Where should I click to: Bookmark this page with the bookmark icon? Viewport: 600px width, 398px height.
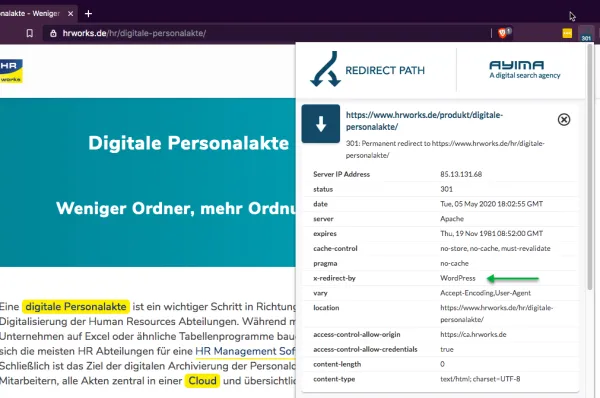pos(29,34)
